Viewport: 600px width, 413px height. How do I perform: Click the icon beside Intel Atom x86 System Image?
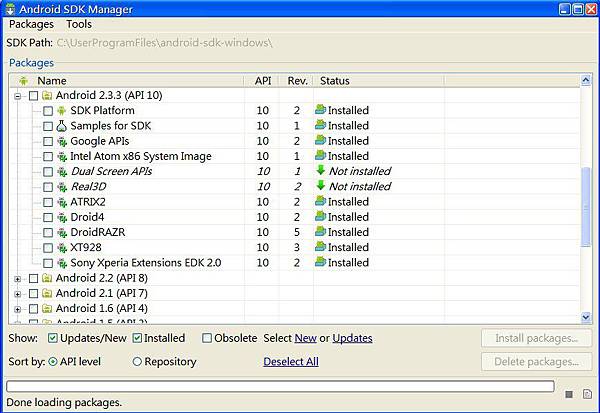[62, 157]
